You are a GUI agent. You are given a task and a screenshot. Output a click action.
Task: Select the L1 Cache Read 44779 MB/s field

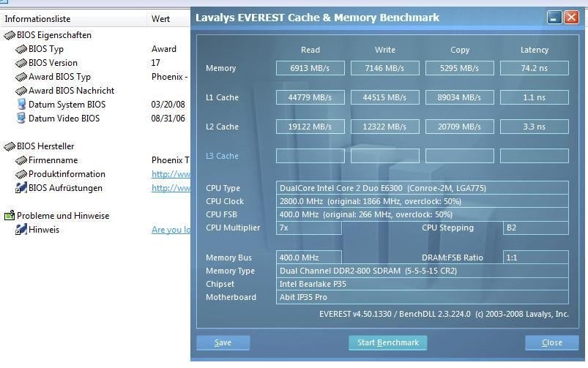(x=310, y=97)
